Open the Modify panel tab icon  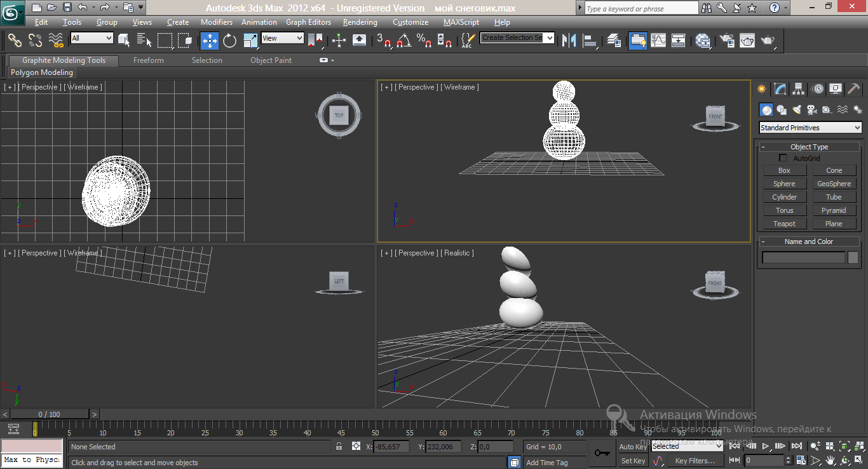pyautogui.click(x=780, y=88)
